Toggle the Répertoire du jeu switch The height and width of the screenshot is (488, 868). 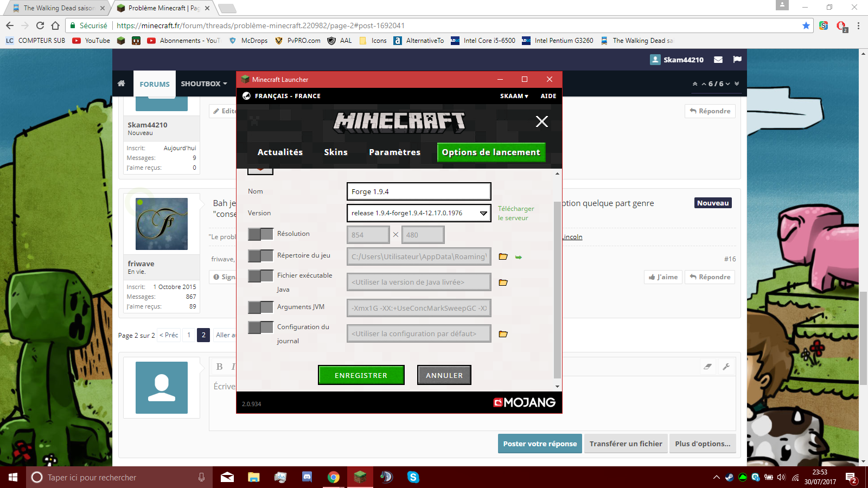tap(260, 256)
